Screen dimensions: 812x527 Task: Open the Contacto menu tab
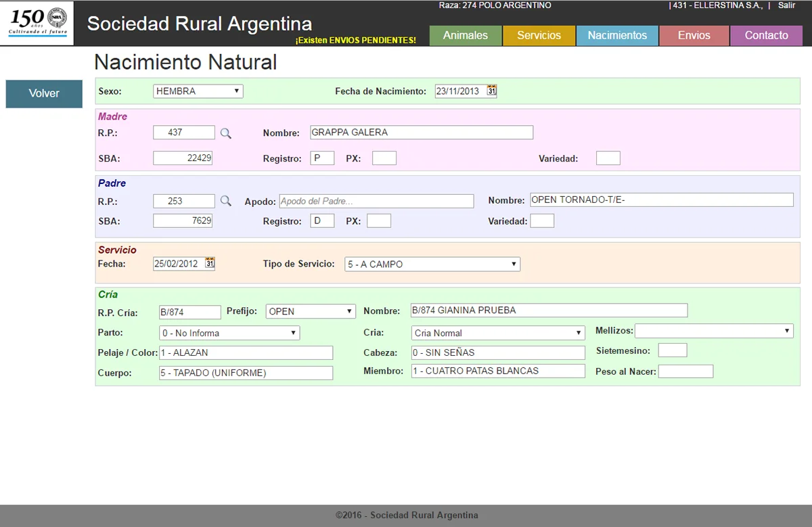click(x=766, y=36)
